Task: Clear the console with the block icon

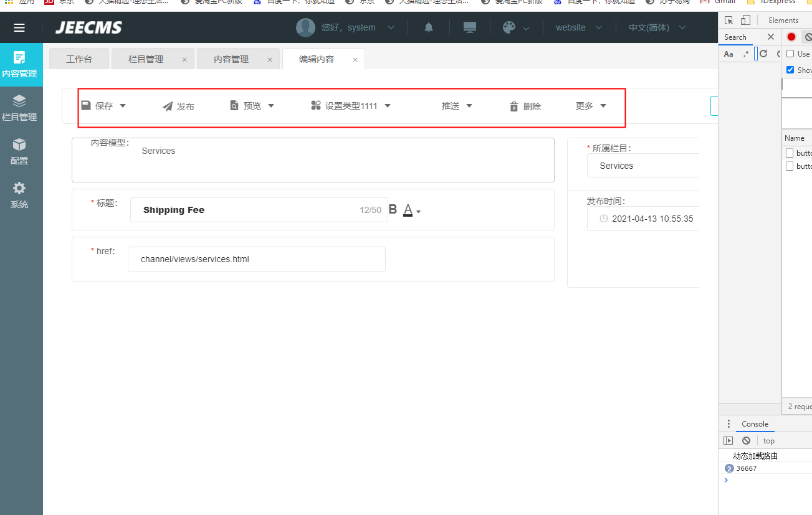Action: pyautogui.click(x=746, y=441)
